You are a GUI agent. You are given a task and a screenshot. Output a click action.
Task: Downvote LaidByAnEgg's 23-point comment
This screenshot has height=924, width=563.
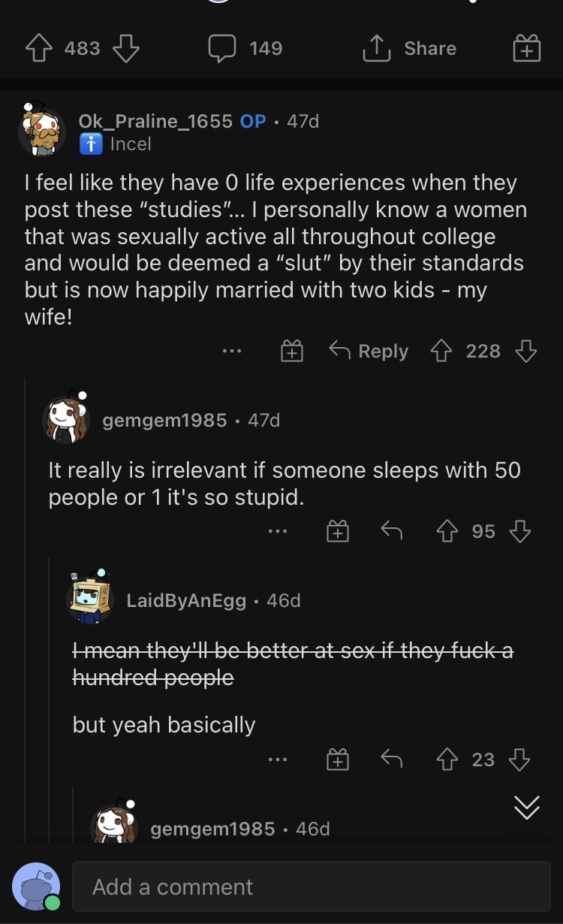[519, 760]
